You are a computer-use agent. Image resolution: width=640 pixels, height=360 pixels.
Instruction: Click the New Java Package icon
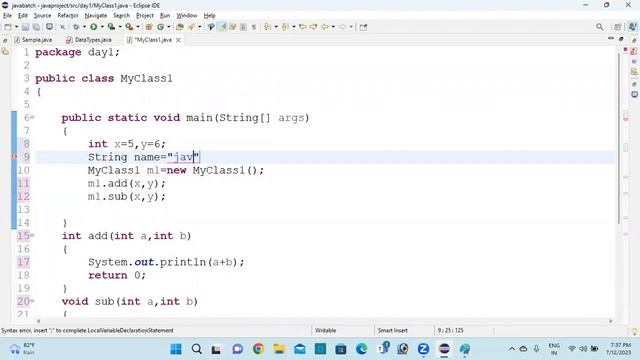(x=149, y=27)
